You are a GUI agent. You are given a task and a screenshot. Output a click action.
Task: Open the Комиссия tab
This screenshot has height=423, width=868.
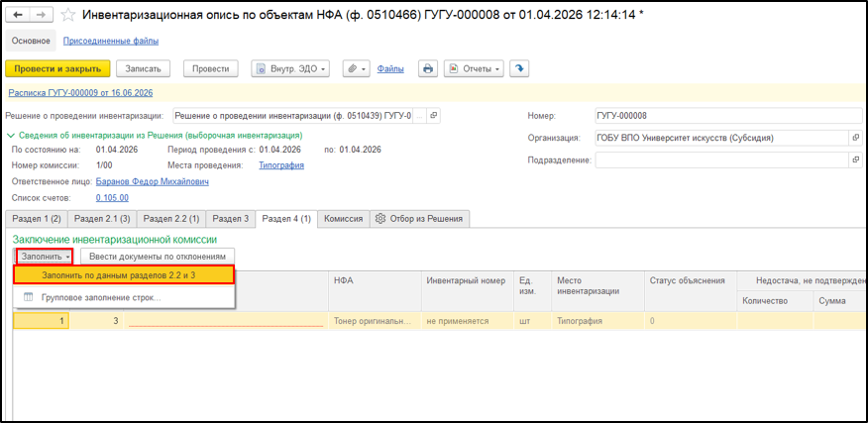click(343, 219)
